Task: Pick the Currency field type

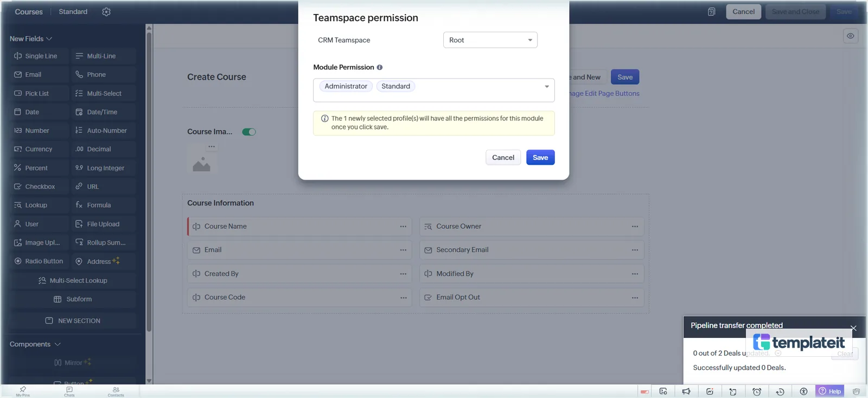Action: pyautogui.click(x=40, y=149)
